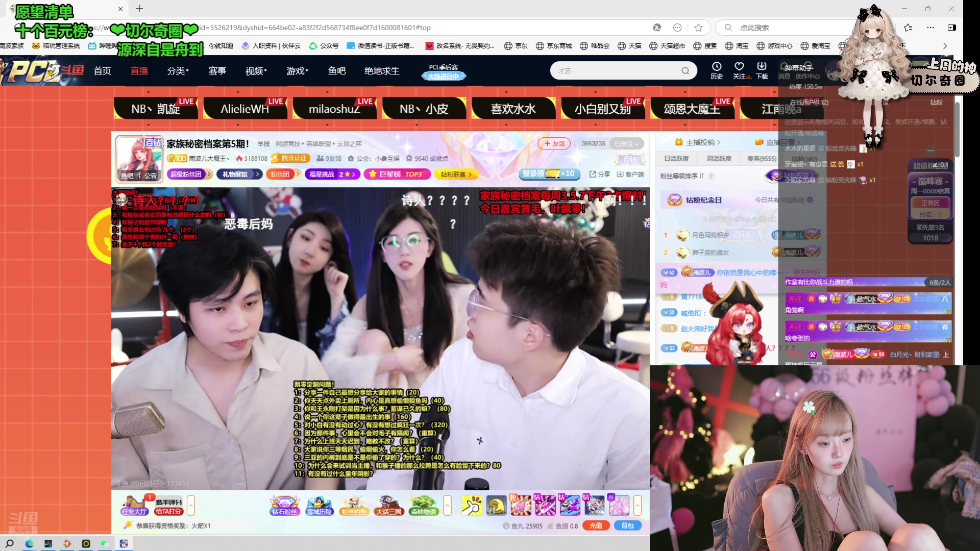Click the 登录领 x10 reward button
This screenshot has width=980, height=551.
(549, 173)
